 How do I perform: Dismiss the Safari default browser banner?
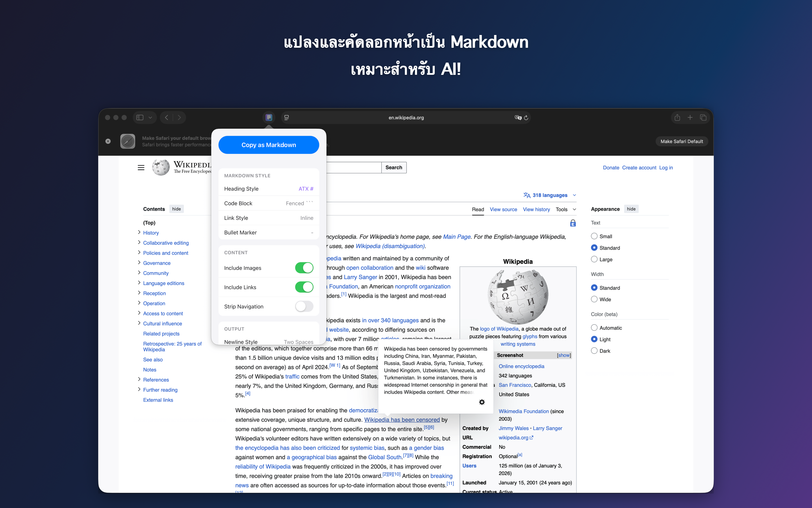coord(108,141)
